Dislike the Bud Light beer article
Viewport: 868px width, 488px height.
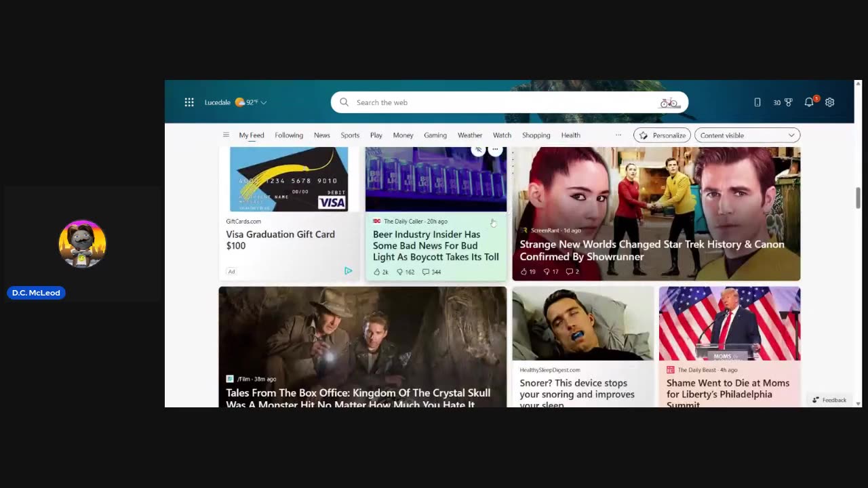pyautogui.click(x=400, y=272)
